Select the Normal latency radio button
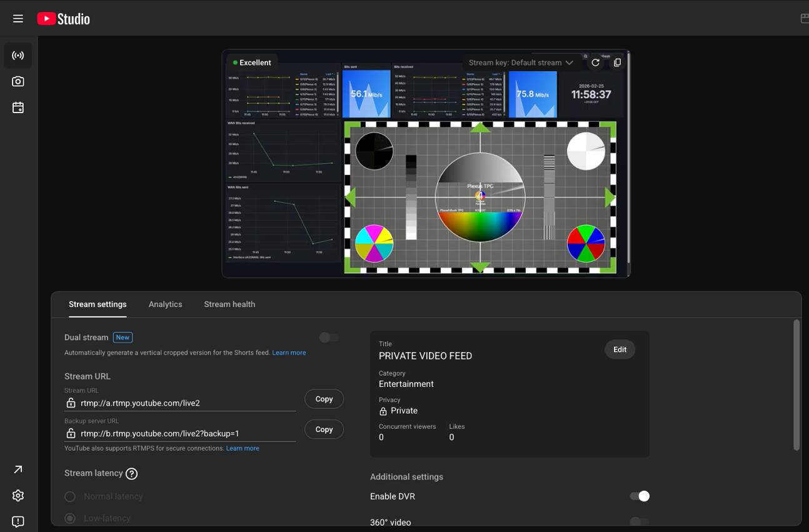The height and width of the screenshot is (532, 809). click(70, 496)
